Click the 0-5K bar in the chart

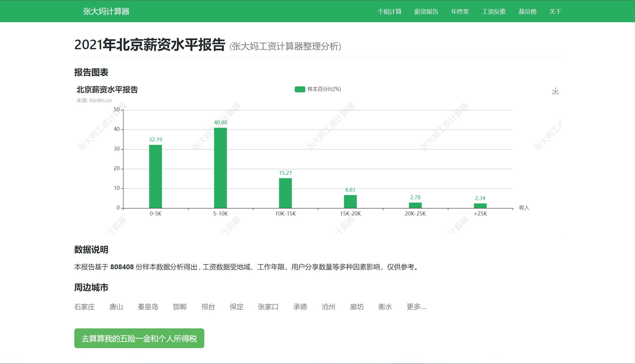point(155,176)
